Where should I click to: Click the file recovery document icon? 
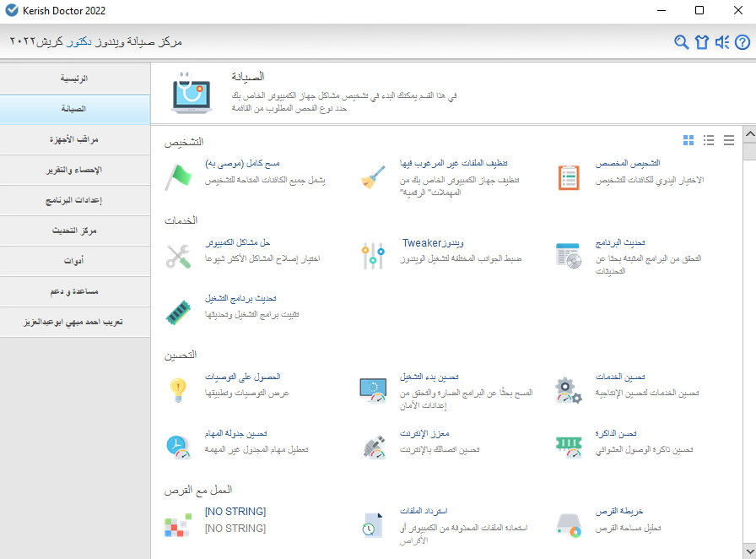click(x=373, y=525)
